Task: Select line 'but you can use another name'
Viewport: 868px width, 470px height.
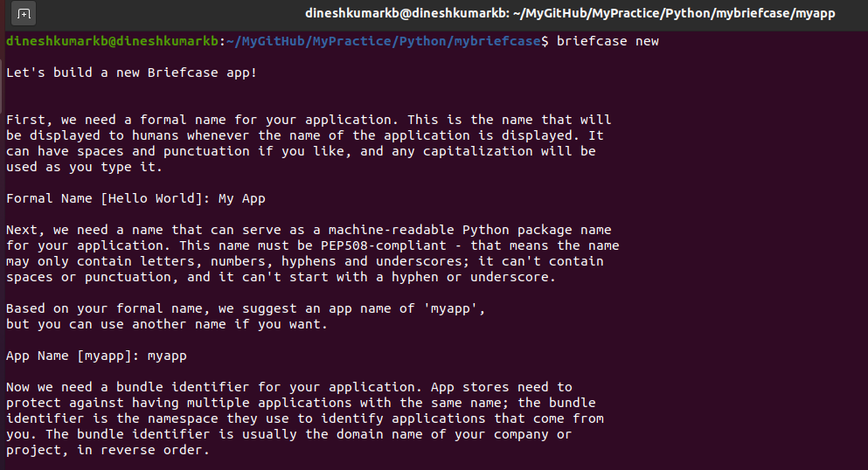Action: click(167, 325)
